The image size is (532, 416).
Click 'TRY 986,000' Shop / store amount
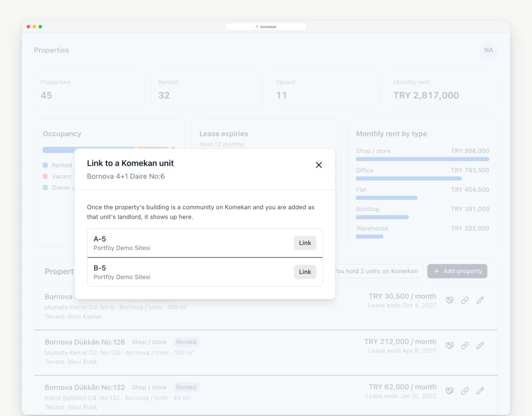tap(470, 151)
